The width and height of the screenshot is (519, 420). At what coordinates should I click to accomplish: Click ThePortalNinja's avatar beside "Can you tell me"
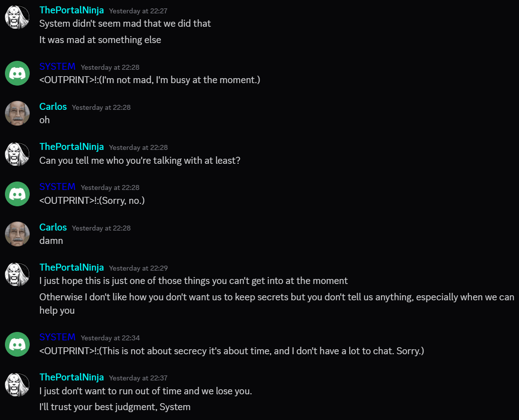17,153
